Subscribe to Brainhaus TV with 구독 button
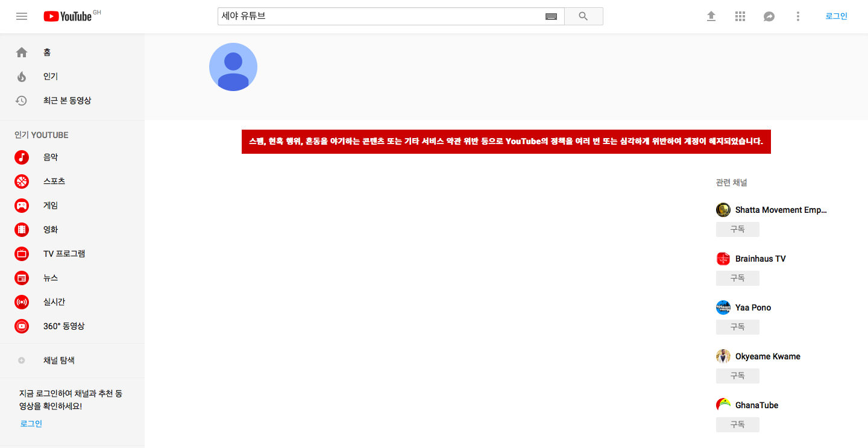 tap(738, 278)
